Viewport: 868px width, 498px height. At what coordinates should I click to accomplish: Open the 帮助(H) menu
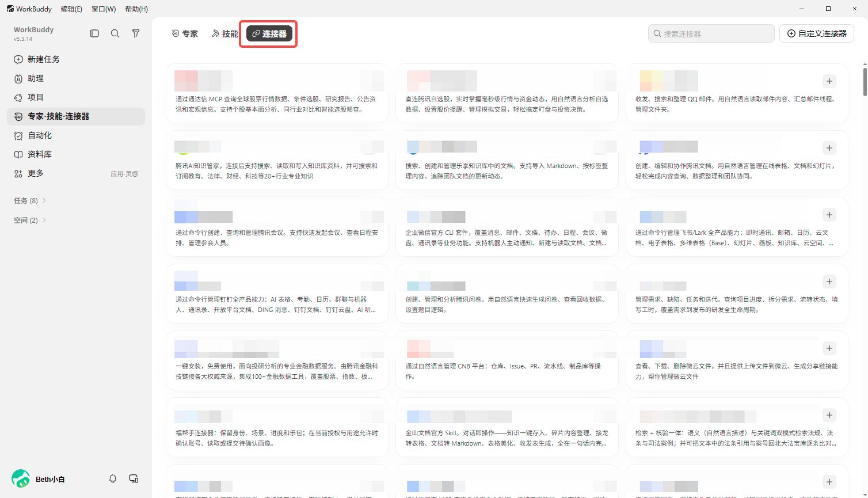pos(136,9)
